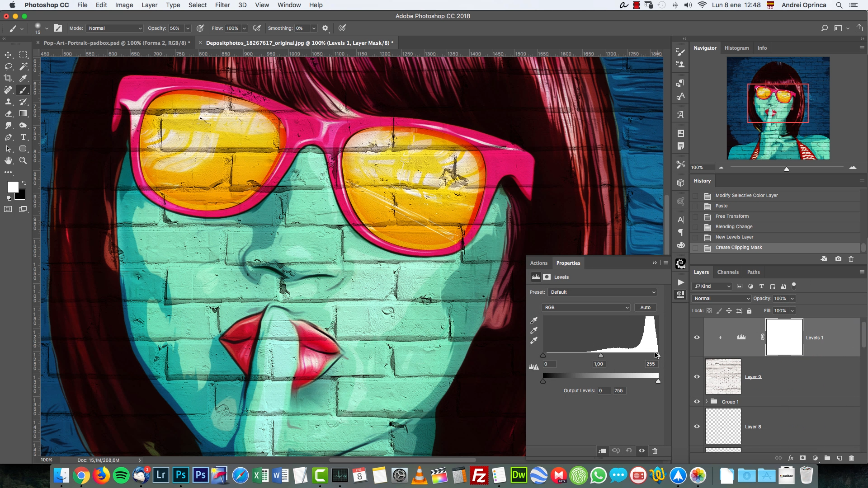Hide Layer 9 visibility eye
Viewport: 868px width, 488px height.
click(x=697, y=376)
